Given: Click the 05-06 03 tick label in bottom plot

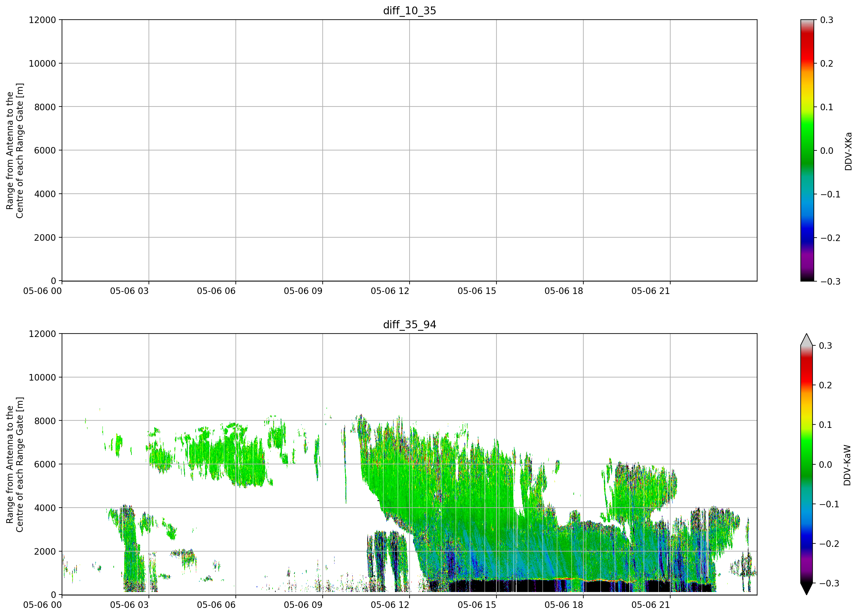Looking at the screenshot, I should tap(130, 605).
